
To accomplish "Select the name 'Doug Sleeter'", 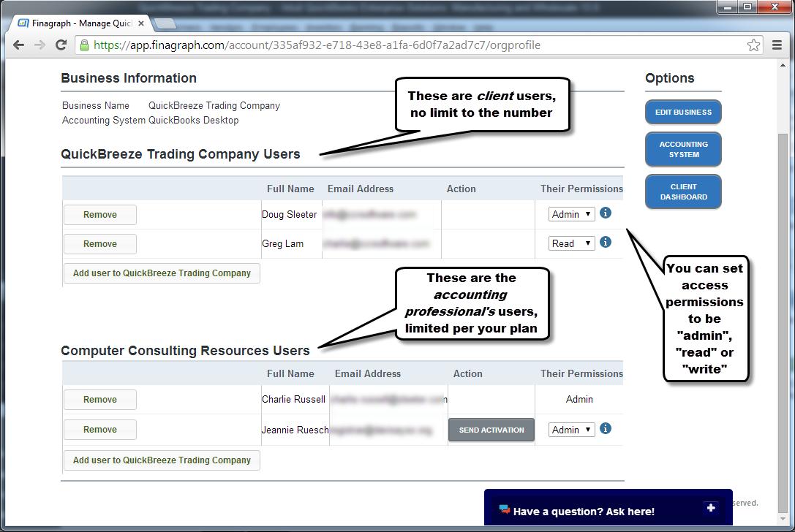I will point(289,214).
